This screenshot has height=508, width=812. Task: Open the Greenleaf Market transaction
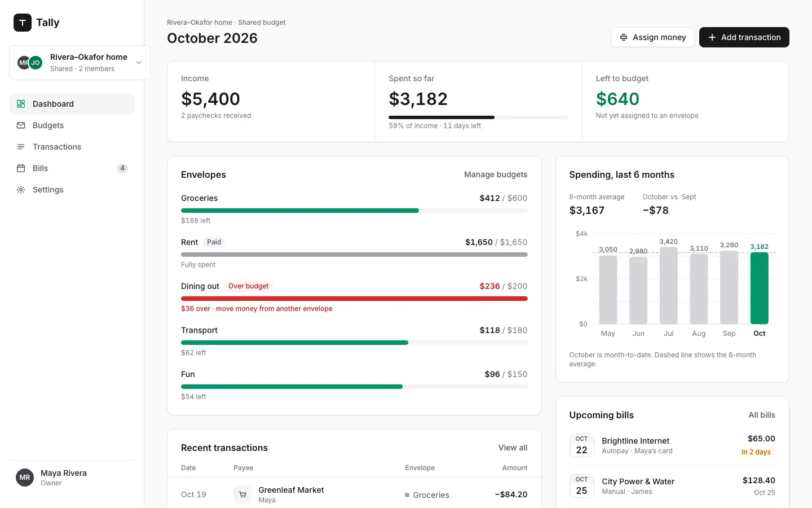pyautogui.click(x=354, y=494)
